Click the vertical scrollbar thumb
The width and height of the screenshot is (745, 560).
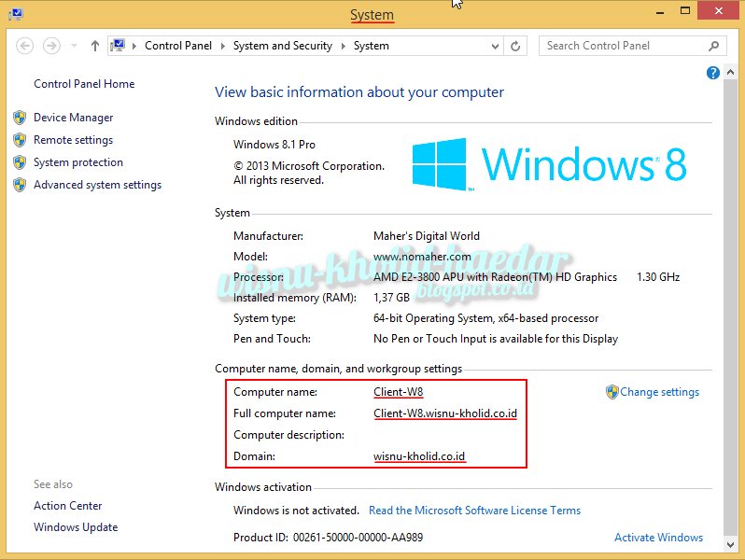tap(731, 306)
